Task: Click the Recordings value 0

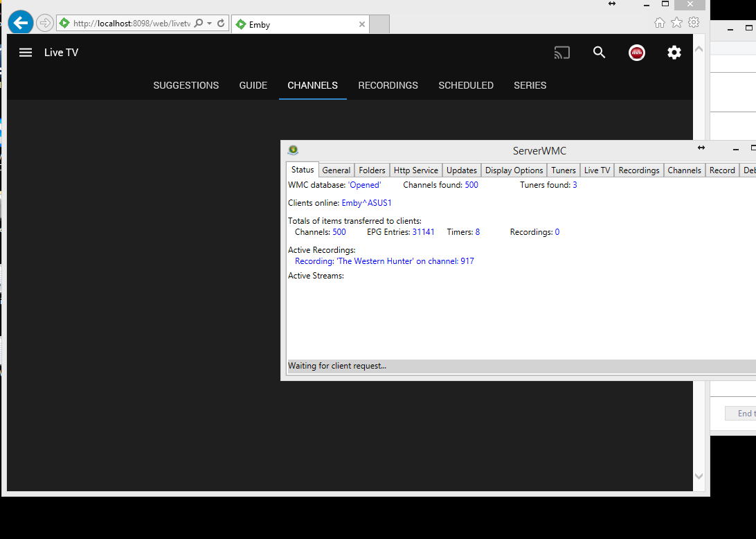Action: tap(557, 232)
